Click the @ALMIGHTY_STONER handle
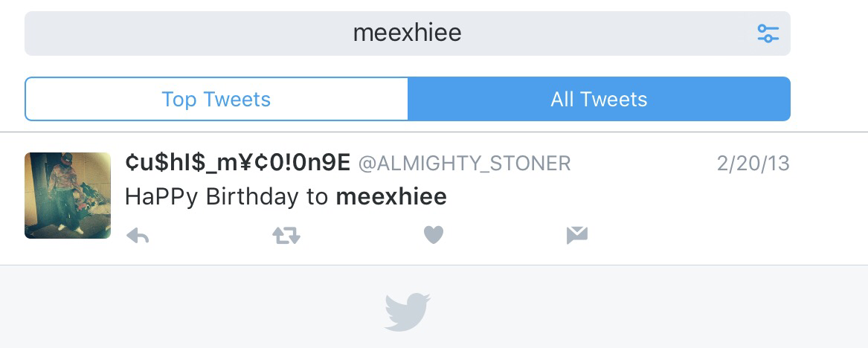 [465, 164]
